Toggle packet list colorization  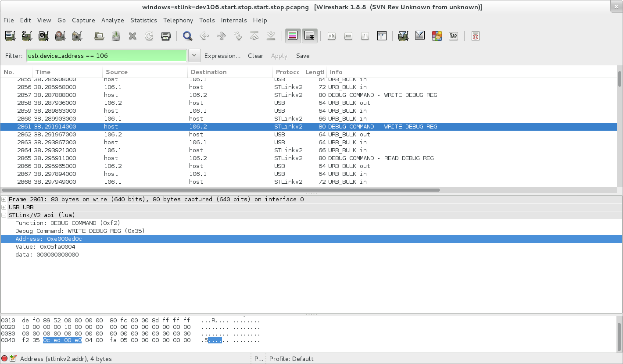293,36
